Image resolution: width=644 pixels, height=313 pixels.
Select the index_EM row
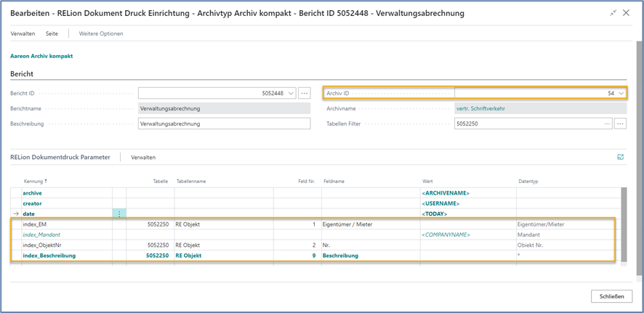[315, 224]
